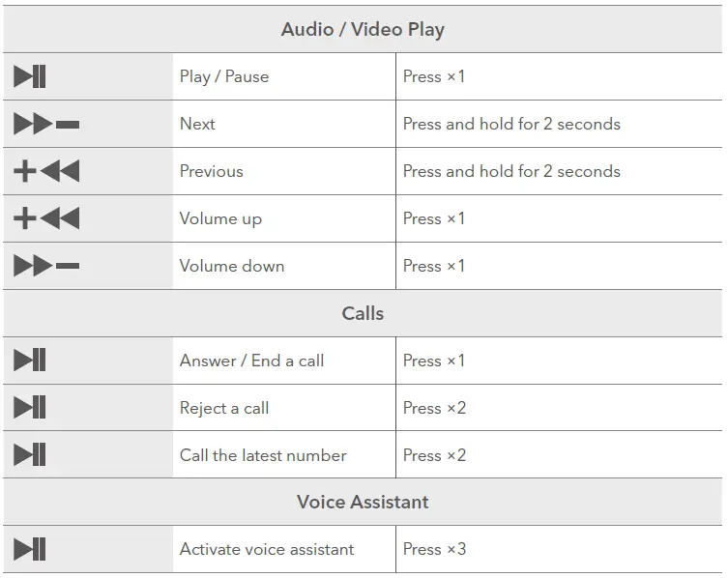Click the play/pause icon beside Reject a call

[30, 408]
